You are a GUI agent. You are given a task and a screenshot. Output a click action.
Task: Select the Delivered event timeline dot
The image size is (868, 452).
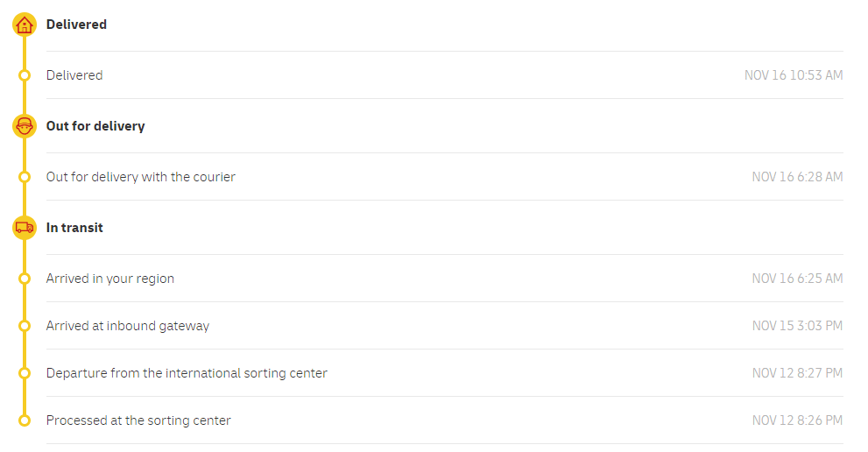point(25,75)
